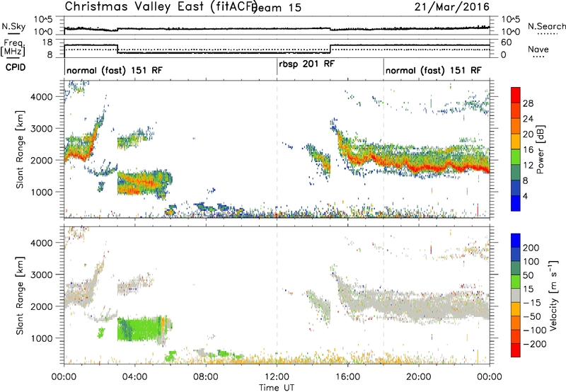This screenshot has height=392, width=566.
Task: Click the 200 tick on Velocity colorbar
Action: coord(531,248)
